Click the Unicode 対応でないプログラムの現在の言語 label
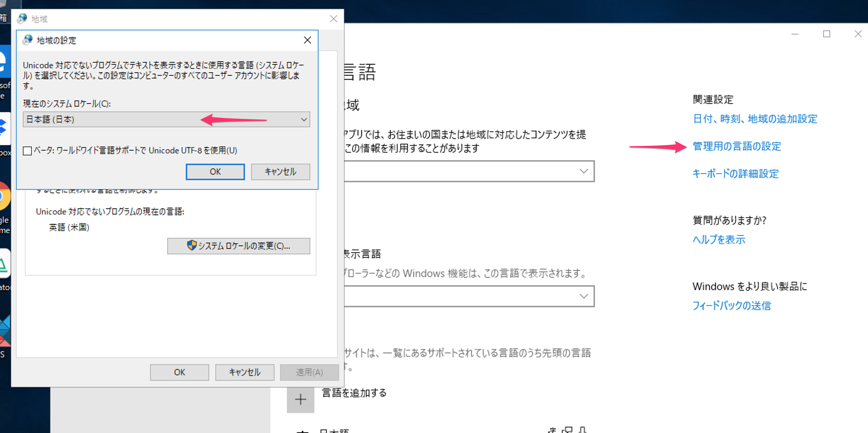 click(110, 211)
